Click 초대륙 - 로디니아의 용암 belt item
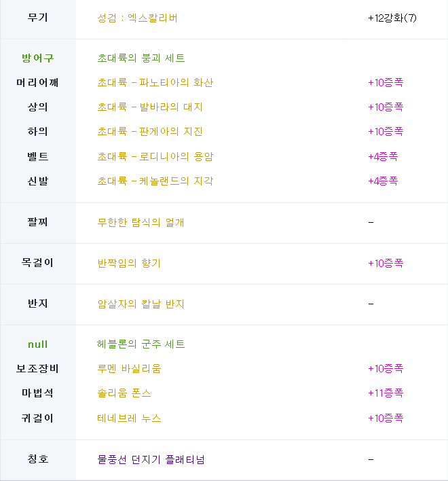448x481 pixels. [x=155, y=156]
